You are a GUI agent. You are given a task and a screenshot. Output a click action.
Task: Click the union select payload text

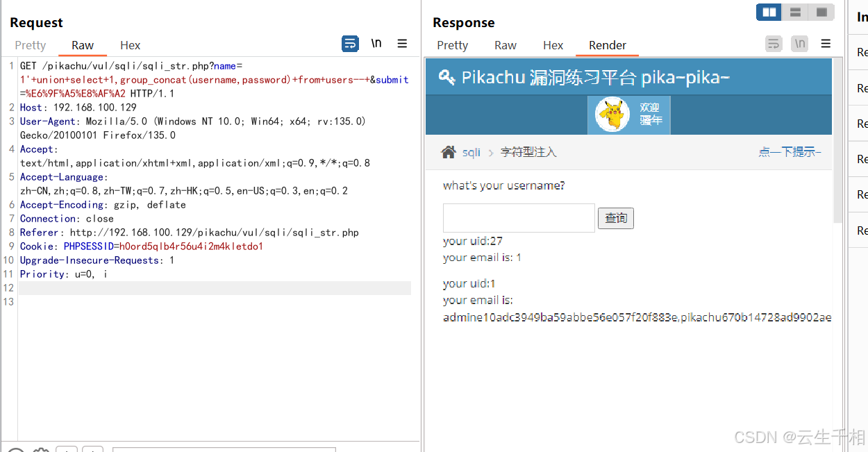point(194,80)
